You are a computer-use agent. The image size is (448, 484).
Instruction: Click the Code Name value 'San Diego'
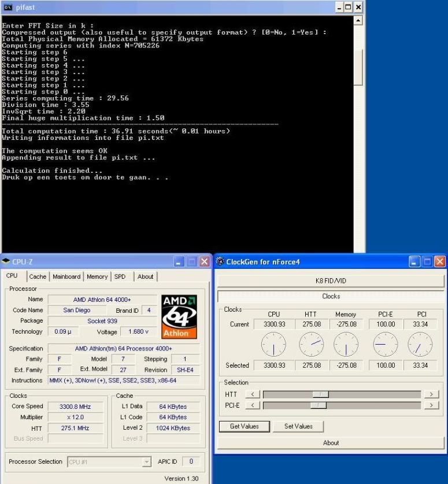[77, 310]
